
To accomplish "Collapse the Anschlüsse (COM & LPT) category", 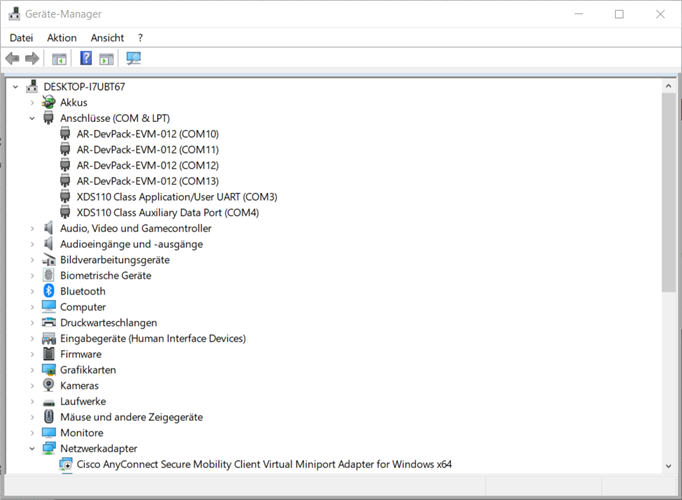I will 32,118.
